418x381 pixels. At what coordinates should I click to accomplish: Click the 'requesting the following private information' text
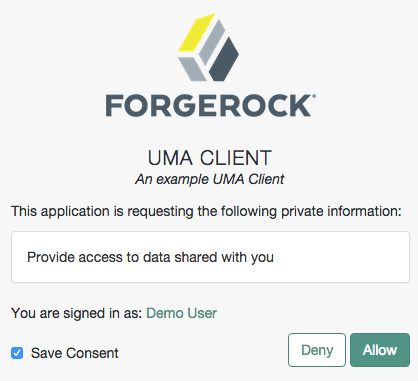tap(264, 211)
